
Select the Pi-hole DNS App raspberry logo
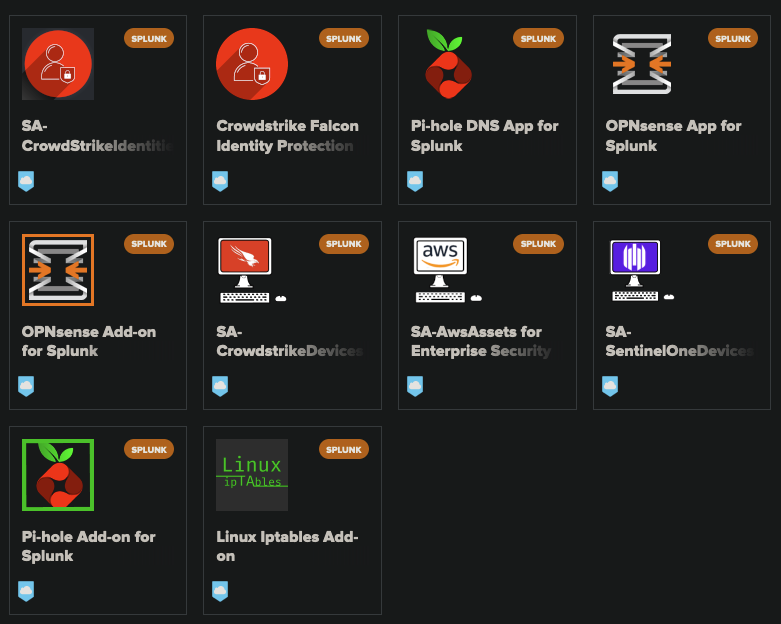(x=447, y=64)
